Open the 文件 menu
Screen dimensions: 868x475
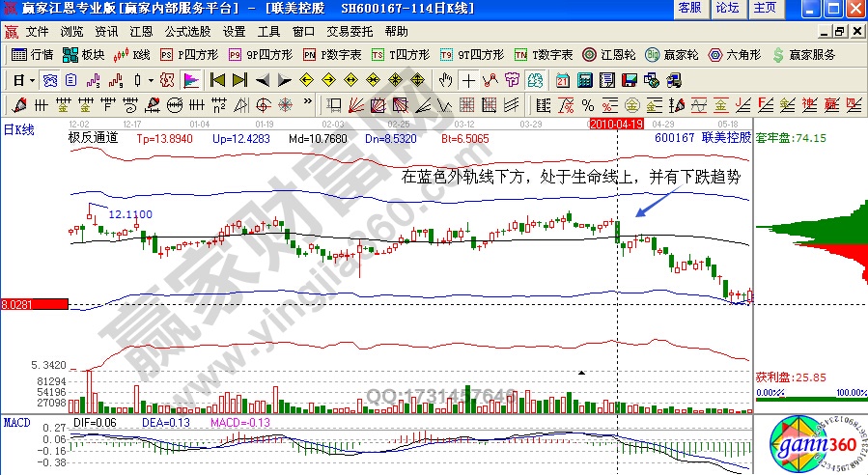coord(37,32)
